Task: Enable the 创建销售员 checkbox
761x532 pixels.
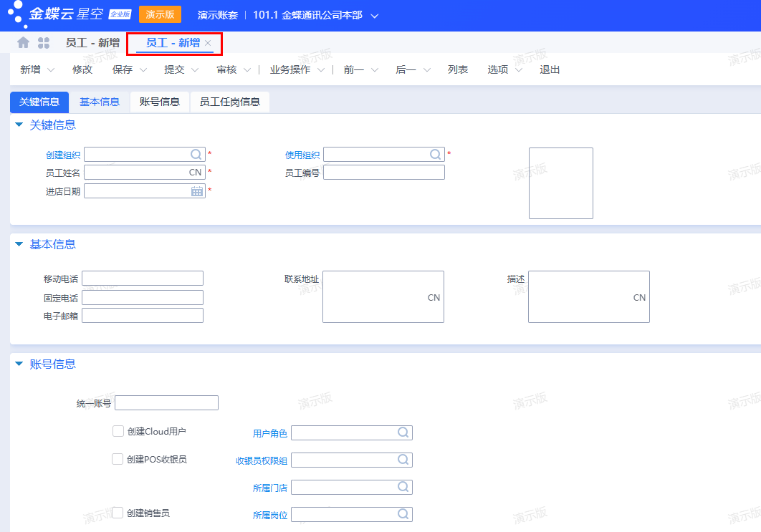Action: coord(118,513)
